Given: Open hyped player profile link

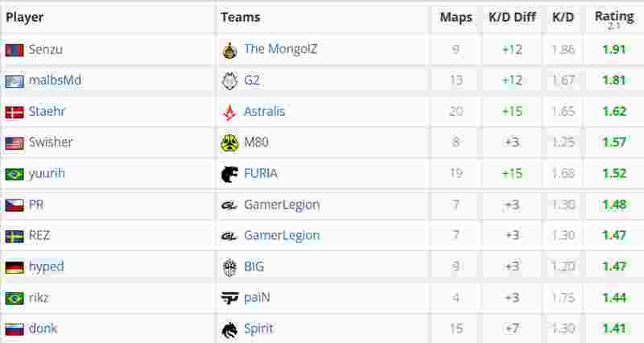Looking at the screenshot, I should pos(46,267).
